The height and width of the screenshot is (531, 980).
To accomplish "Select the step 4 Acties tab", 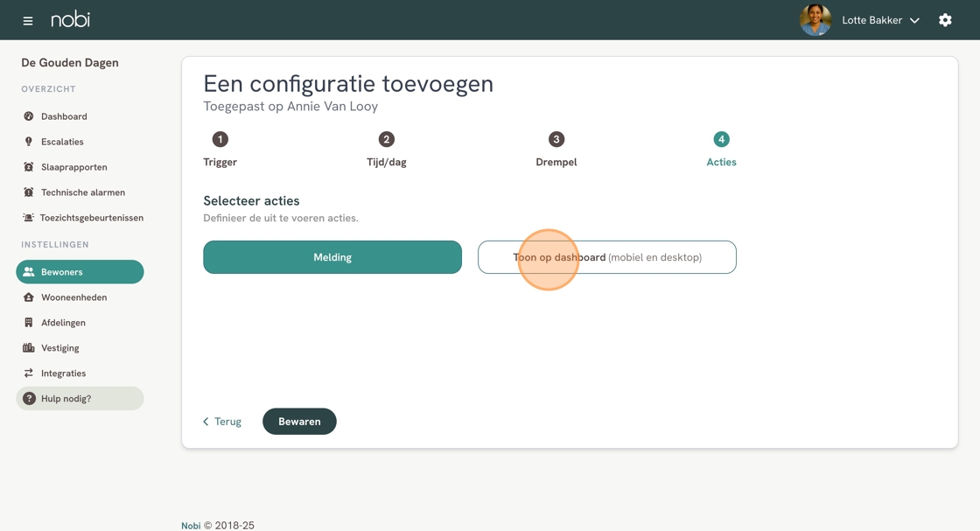I will click(721, 150).
